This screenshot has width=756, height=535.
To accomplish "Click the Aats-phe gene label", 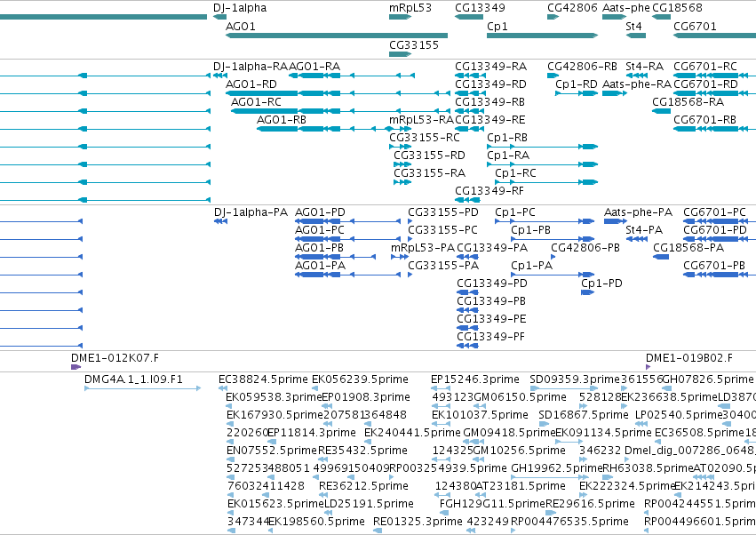I will click(x=625, y=8).
